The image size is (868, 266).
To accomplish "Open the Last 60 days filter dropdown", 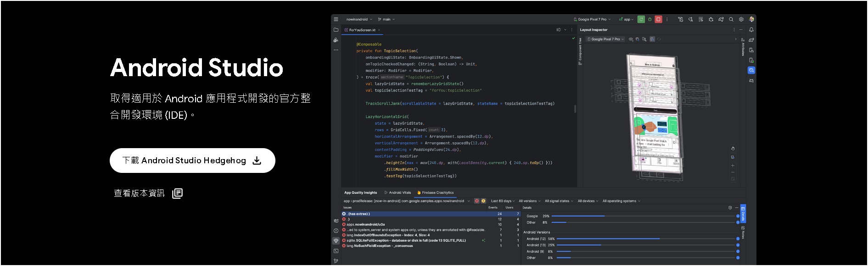I will (x=503, y=201).
